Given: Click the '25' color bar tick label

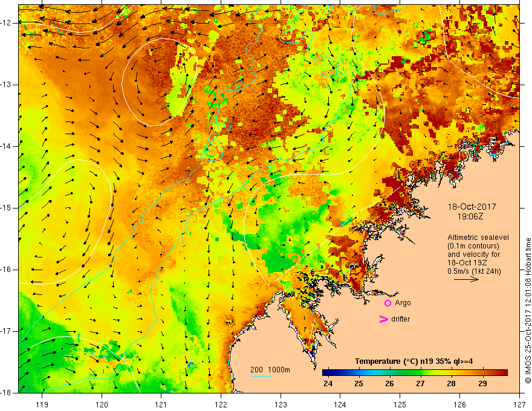Looking at the screenshot, I should (358, 384).
